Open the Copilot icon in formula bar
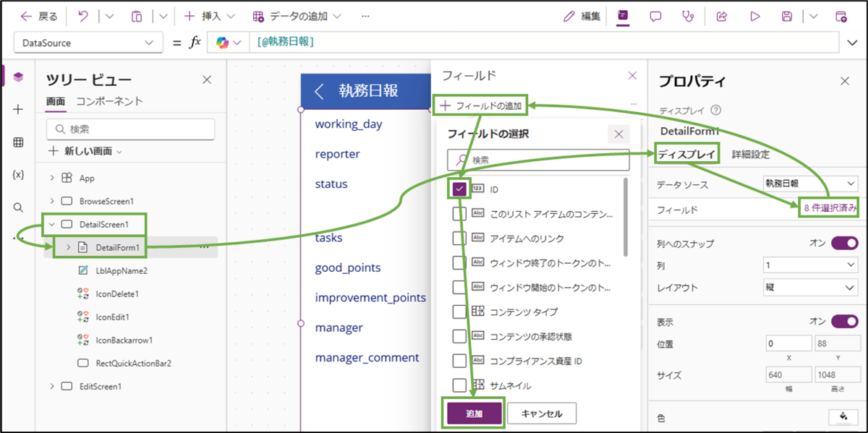Screen dimensions: 868x433 (x=223, y=43)
